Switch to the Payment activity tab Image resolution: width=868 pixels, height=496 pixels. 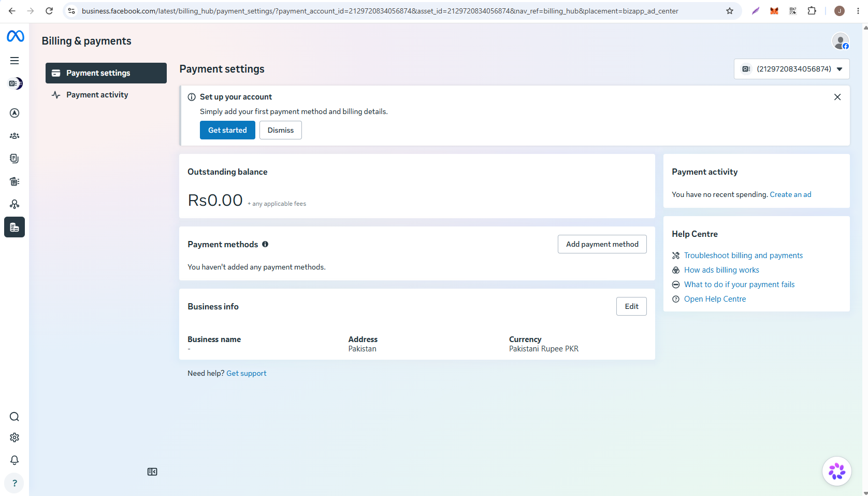click(x=106, y=95)
